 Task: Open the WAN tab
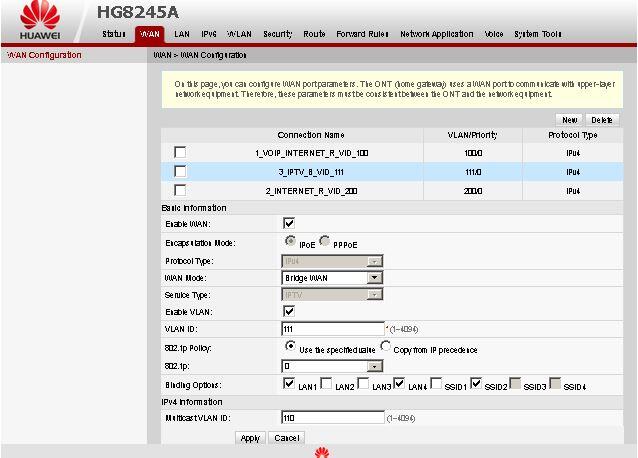pos(150,34)
